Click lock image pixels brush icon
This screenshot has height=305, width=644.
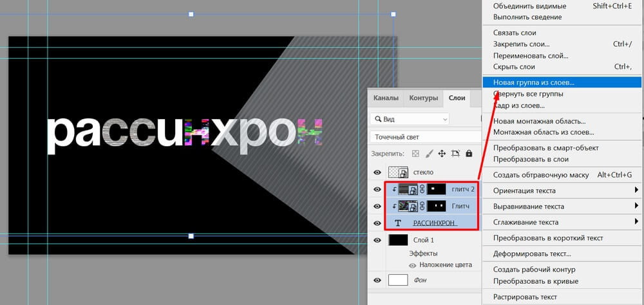pos(429,154)
